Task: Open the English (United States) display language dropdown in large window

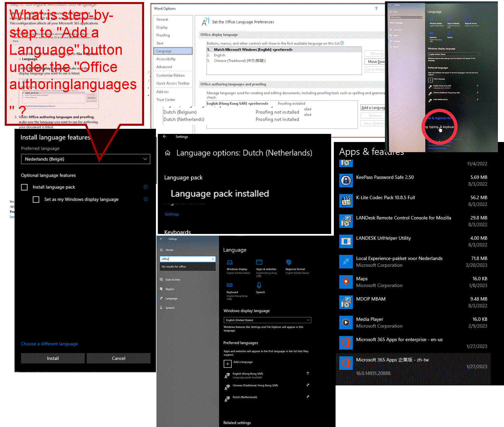Action: 267,320
